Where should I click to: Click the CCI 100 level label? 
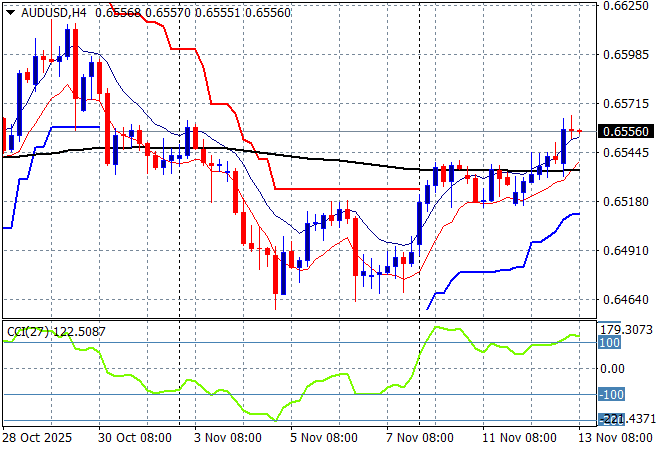[609, 343]
